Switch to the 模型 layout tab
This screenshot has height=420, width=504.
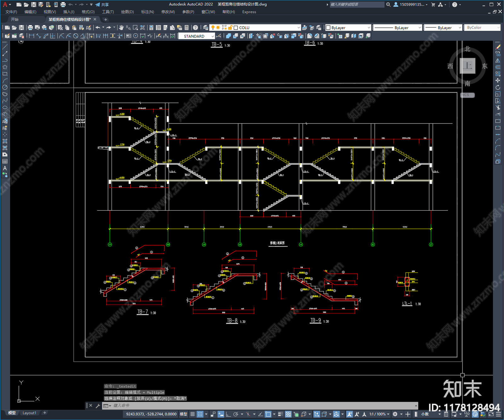pyautogui.click(x=12, y=413)
